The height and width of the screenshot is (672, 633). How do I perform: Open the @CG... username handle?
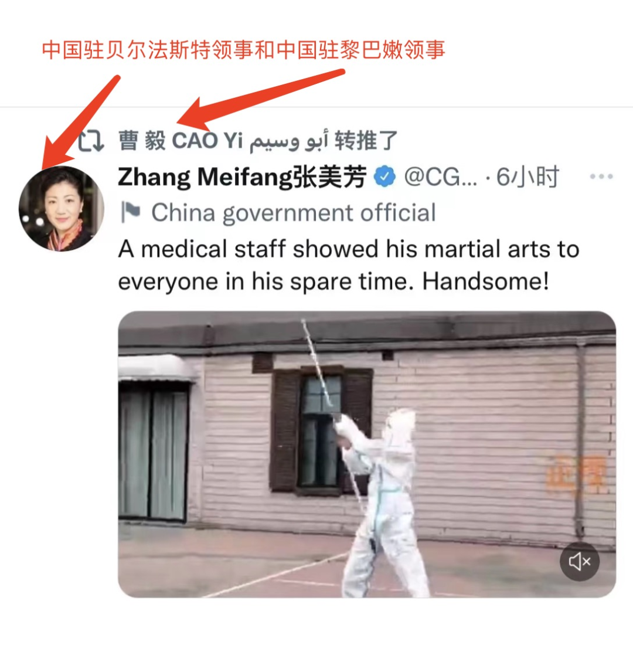(x=441, y=177)
